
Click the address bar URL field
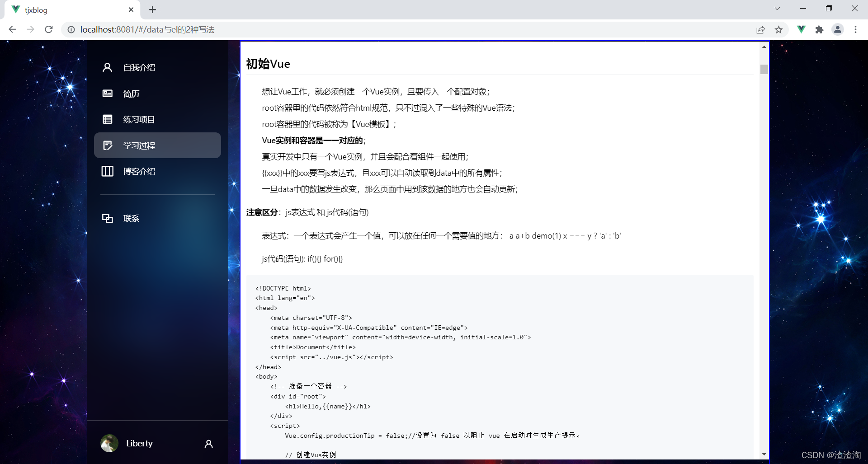tap(407, 29)
